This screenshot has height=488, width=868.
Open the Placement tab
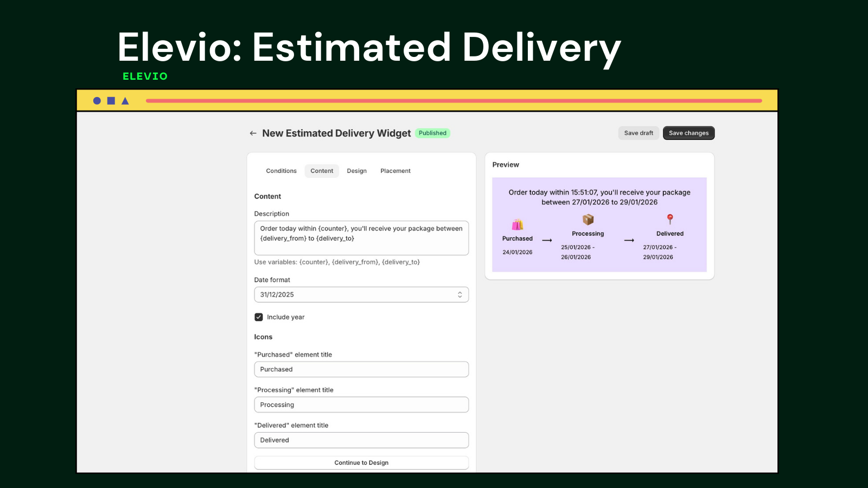[395, 171]
